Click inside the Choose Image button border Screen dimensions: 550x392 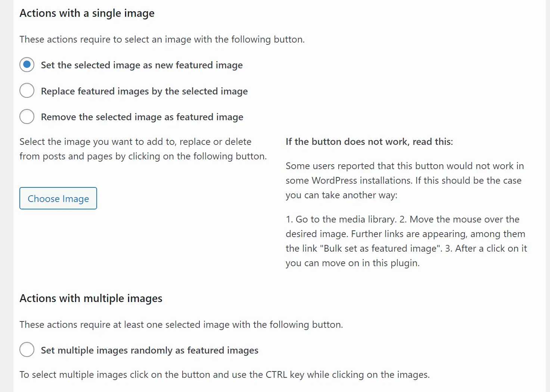point(58,198)
